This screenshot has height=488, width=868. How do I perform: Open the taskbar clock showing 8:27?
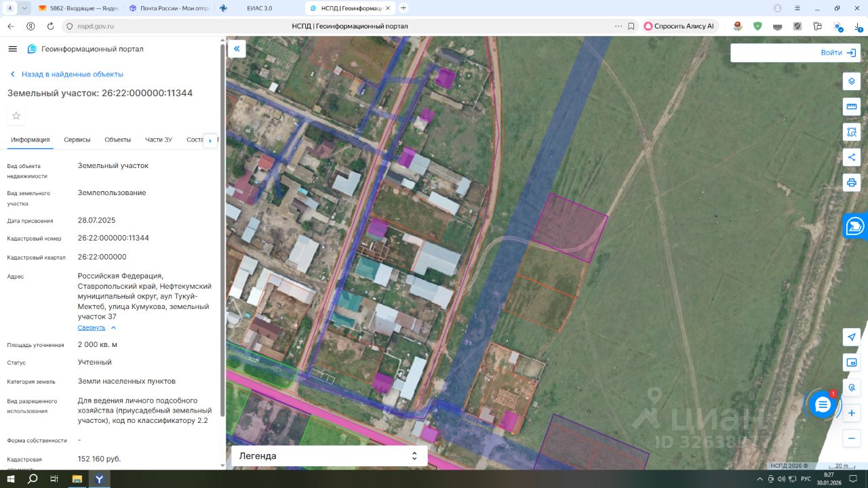coord(829,479)
